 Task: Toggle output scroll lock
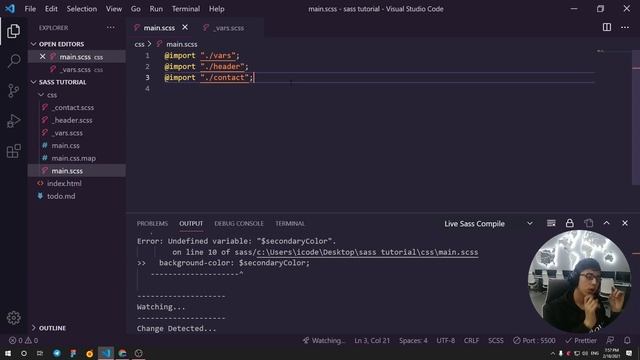[x=569, y=223]
